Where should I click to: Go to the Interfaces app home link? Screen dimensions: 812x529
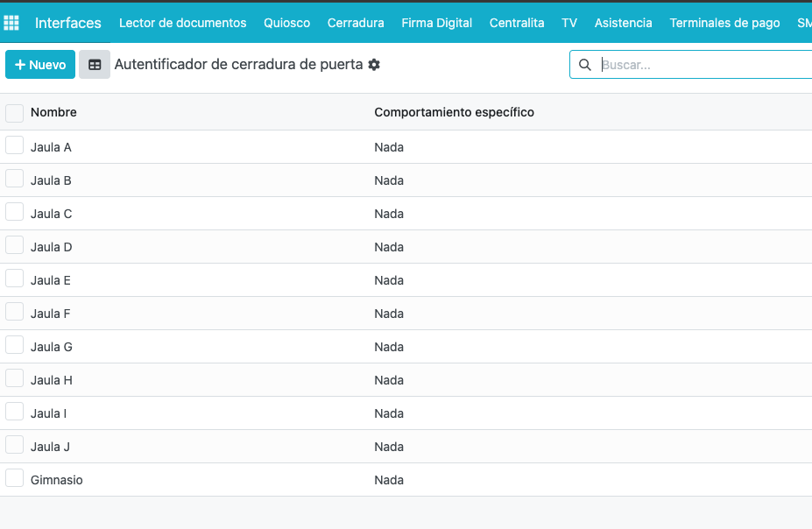click(x=67, y=23)
